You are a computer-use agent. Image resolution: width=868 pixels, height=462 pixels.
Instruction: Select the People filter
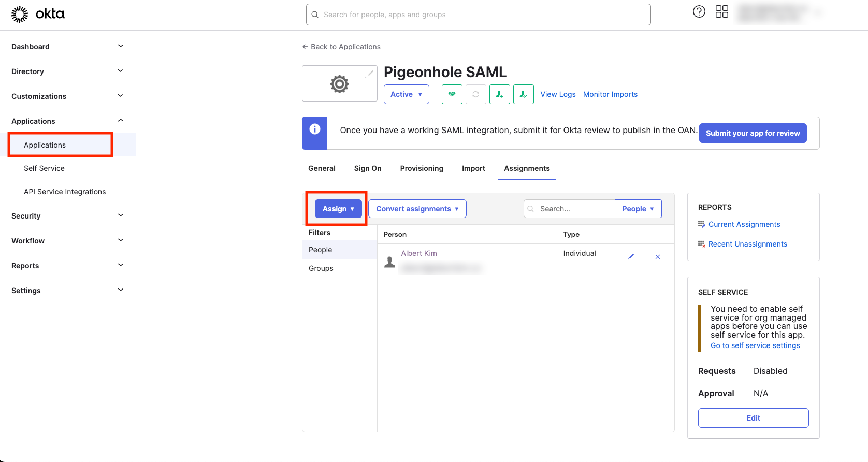click(x=340, y=250)
